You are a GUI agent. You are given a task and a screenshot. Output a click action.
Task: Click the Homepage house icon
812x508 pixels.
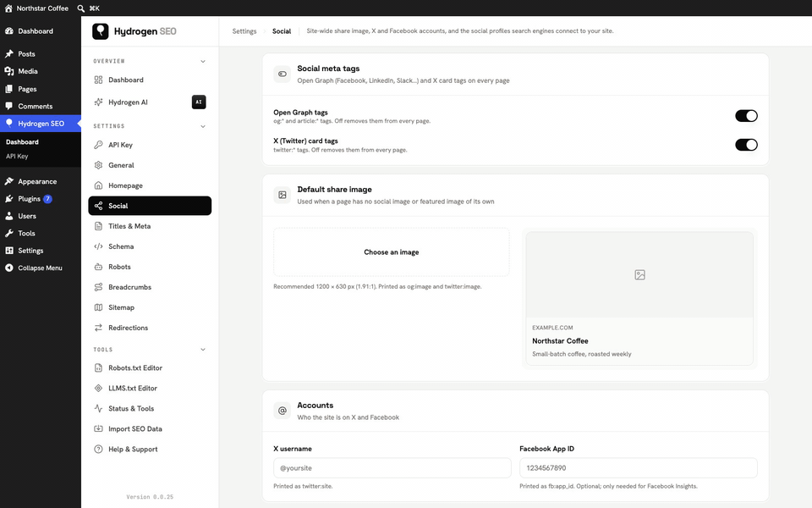pos(98,185)
